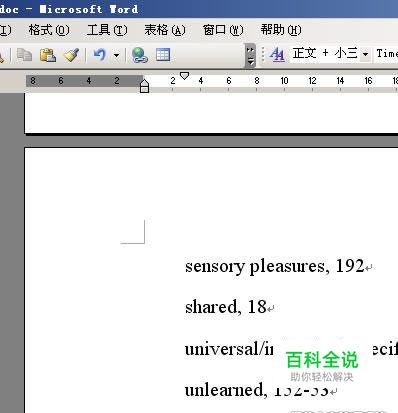The height and width of the screenshot is (413, 398).
Task: Click the Insert Hyperlink globe icon
Action: [x=140, y=55]
